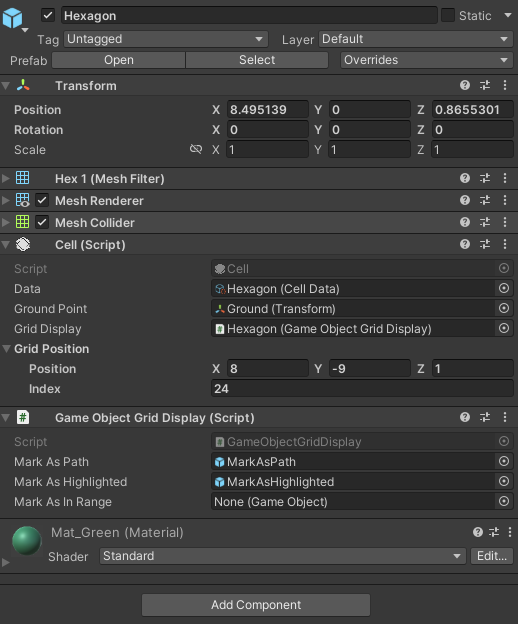Open the Tag dropdown showing Untagged
The width and height of the screenshot is (518, 624).
click(x=166, y=39)
